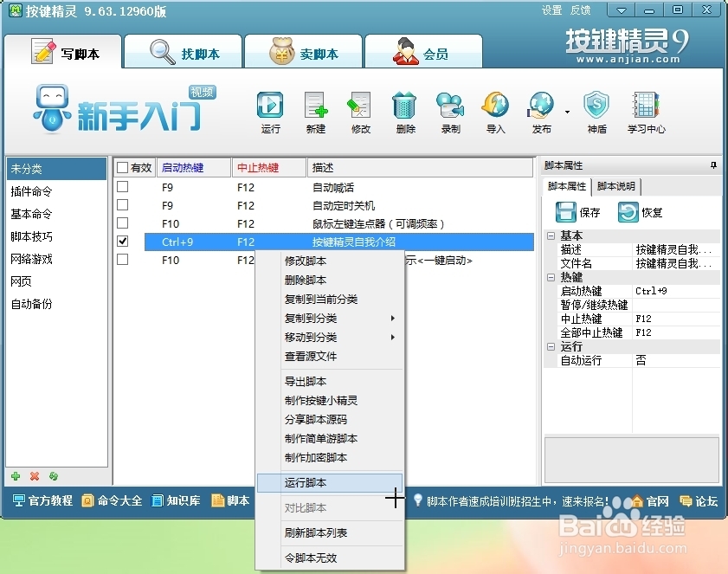Viewport: 728px width, 574px height.
Task: Uncheck the 按键精灵自我介绍 script checkbox
Action: click(123, 241)
